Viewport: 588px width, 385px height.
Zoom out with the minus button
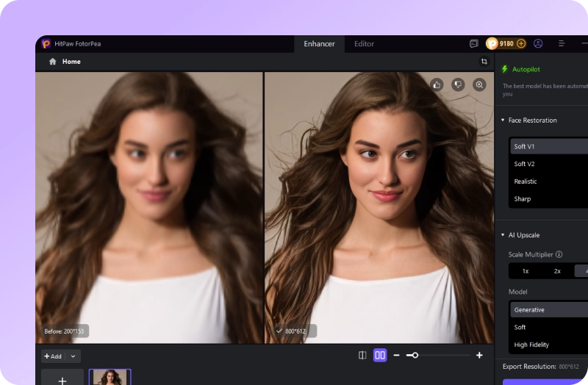click(396, 355)
